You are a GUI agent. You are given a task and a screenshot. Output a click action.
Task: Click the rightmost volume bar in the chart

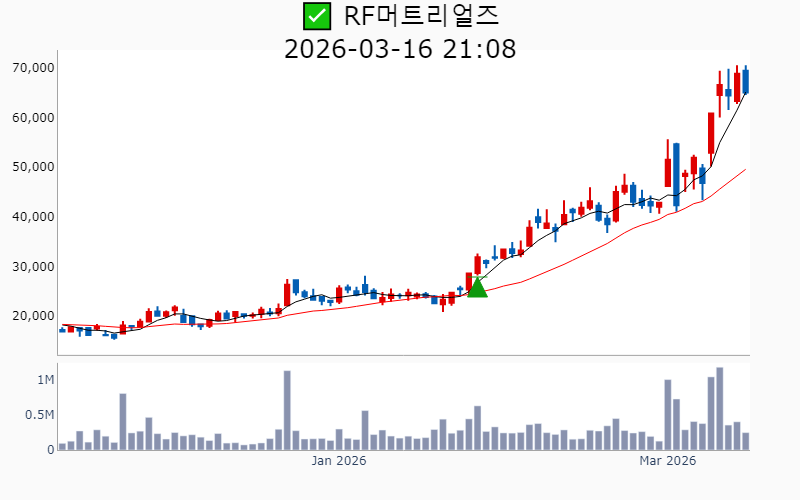click(745, 441)
